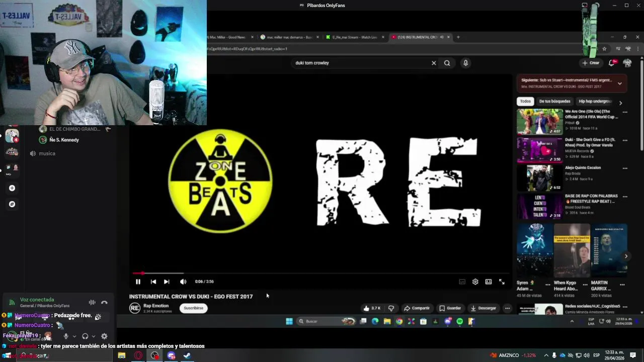Show more filter chips with arrow
Viewport: 644px width, 362px height.
tap(620, 103)
